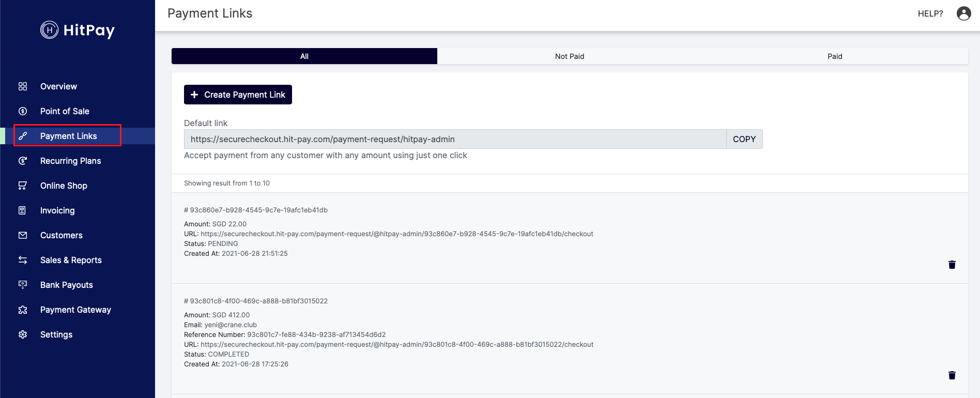Screen dimensions: 980x398
Task: Open the user account profile icon
Action: [x=964, y=13]
